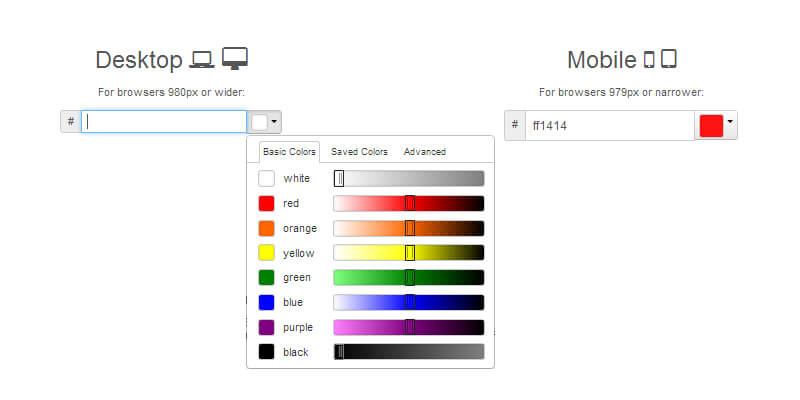
Task: Choose the green color swatch
Action: (x=266, y=278)
